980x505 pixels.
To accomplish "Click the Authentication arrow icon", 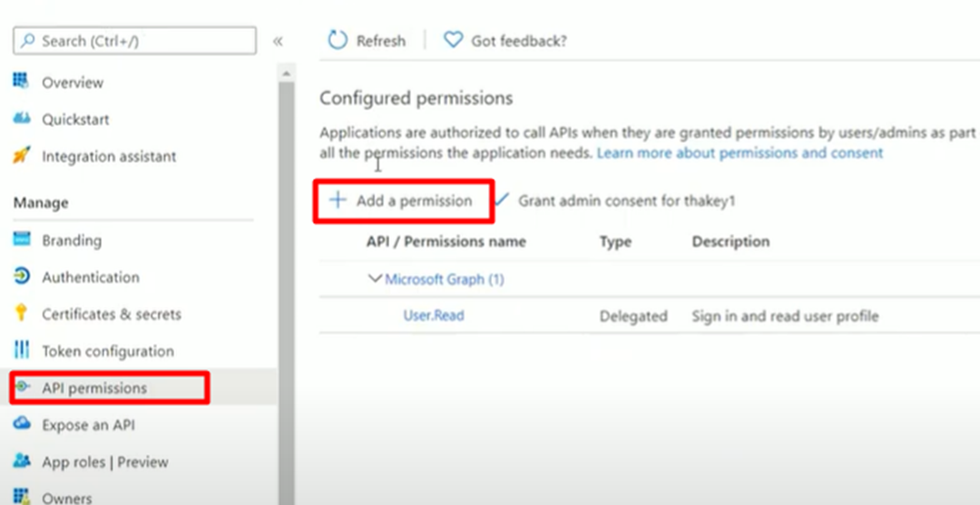I will (21, 276).
